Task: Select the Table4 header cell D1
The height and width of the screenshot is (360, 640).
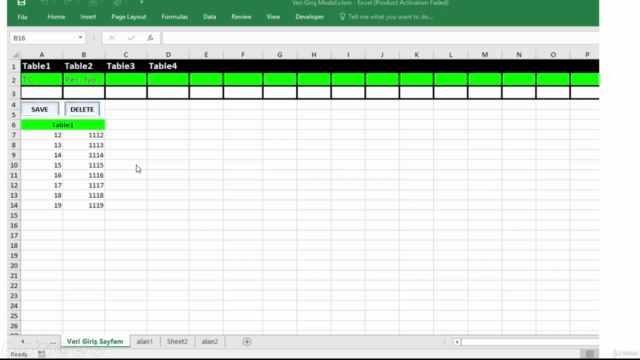Action: coord(168,66)
